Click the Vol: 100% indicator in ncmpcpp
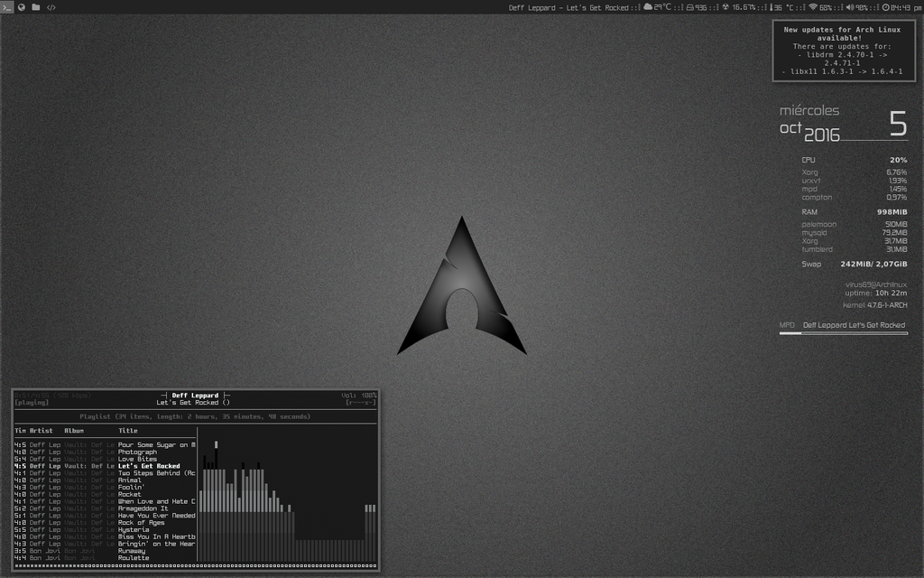 tap(359, 396)
